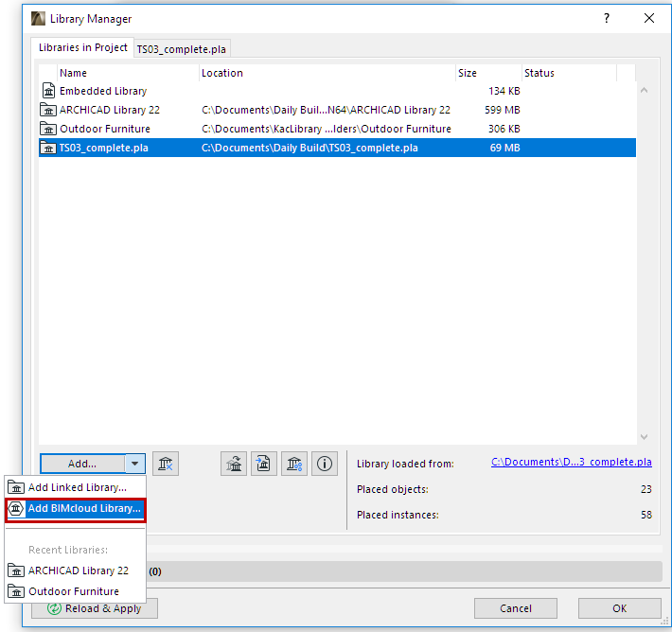
Task: Sort list by the Size column header
Action: tap(488, 73)
